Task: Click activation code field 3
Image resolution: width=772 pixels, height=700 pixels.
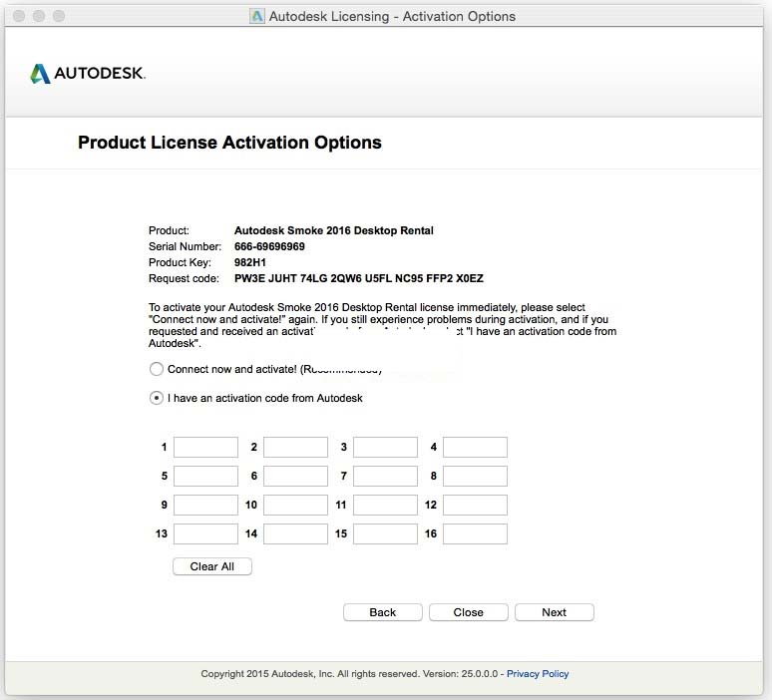Action: pyautogui.click(x=386, y=447)
